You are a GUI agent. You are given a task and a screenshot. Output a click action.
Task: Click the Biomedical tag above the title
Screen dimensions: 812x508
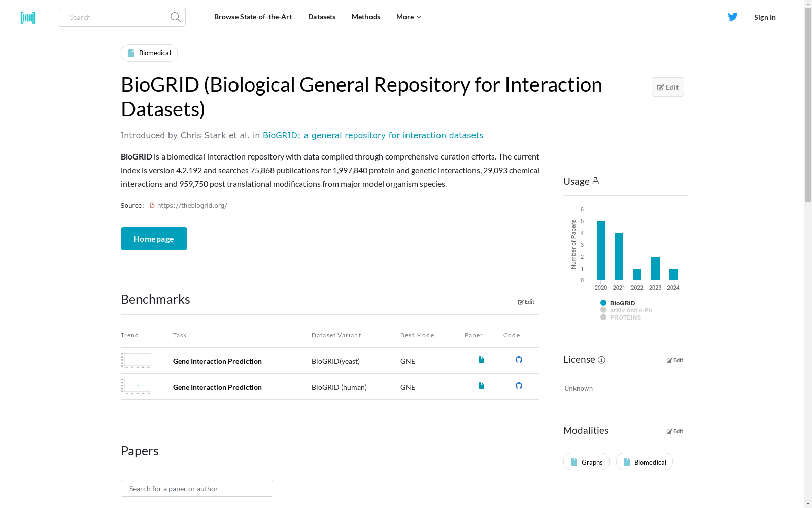[x=149, y=53]
